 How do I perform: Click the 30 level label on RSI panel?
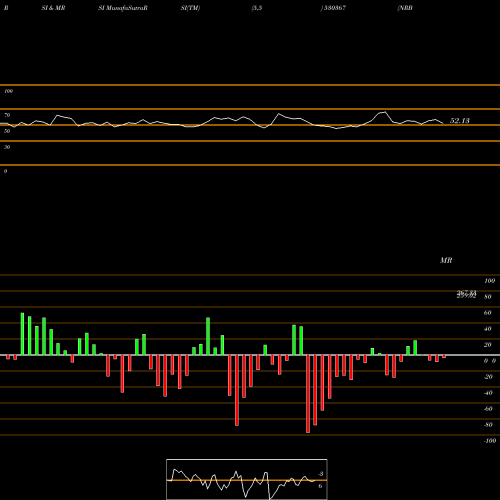7,147
